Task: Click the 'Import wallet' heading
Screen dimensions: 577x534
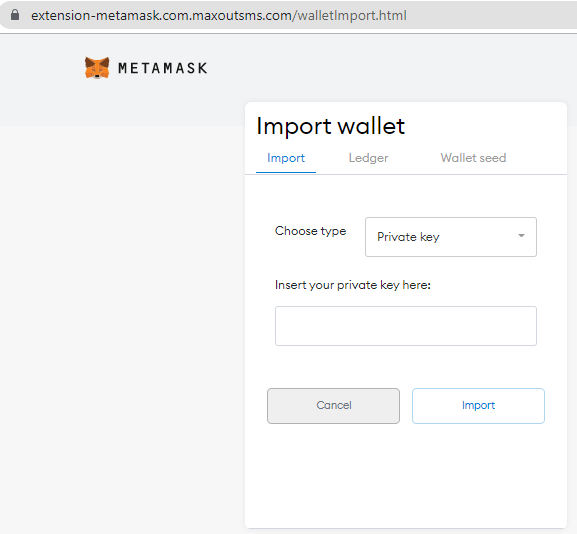Action: (330, 126)
